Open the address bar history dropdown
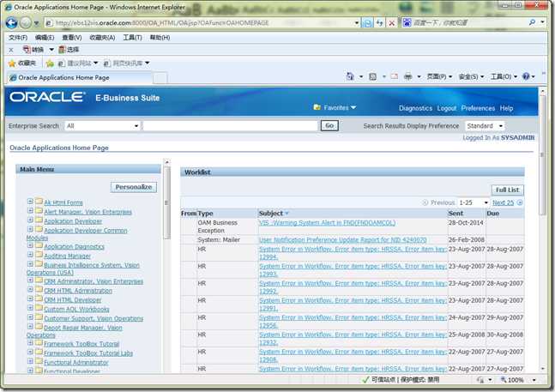The height and width of the screenshot is (392, 555). (x=357, y=23)
